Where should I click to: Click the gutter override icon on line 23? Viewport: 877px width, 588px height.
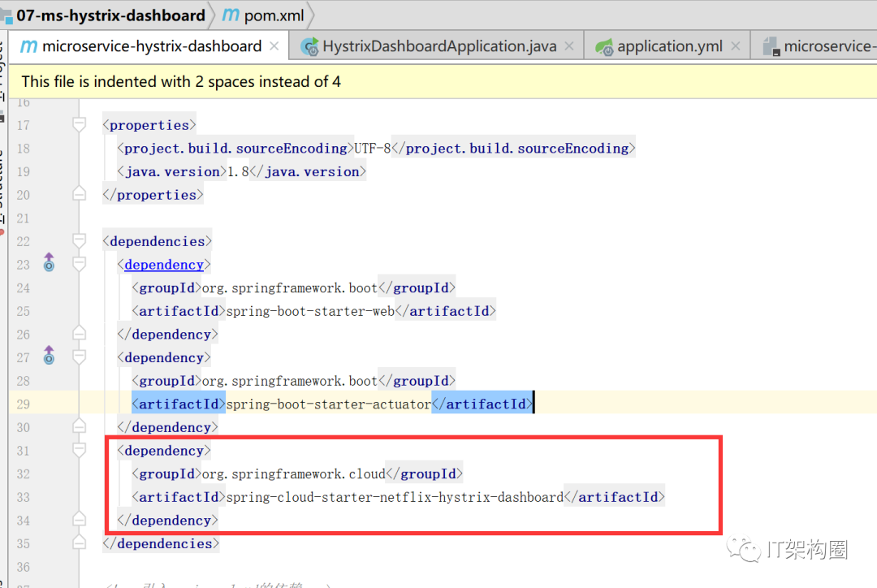click(50, 262)
